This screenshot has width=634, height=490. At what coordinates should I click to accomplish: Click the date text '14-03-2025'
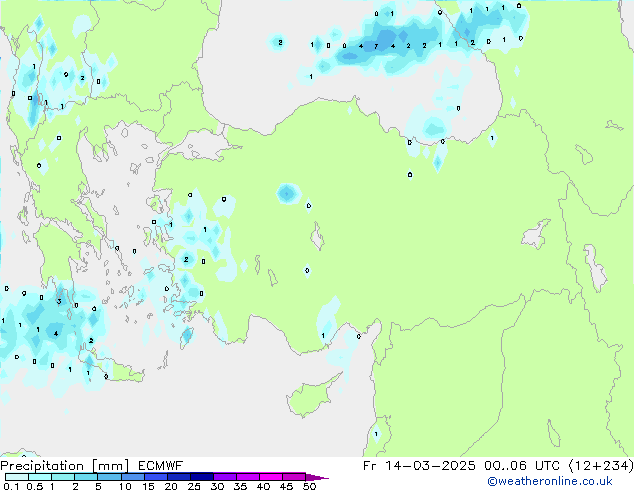pos(430,466)
